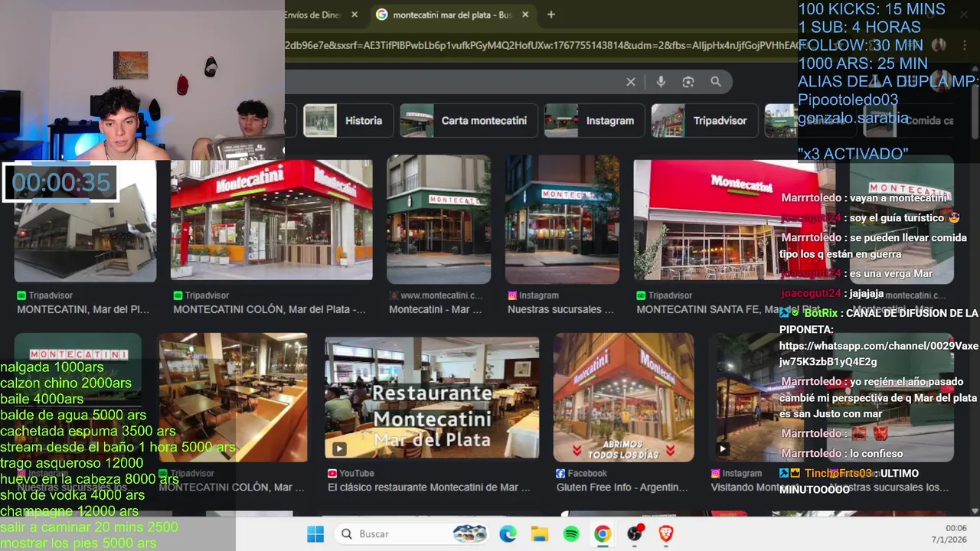Switch to Google Chrome in the taskbar
The image size is (980, 551).
[603, 534]
